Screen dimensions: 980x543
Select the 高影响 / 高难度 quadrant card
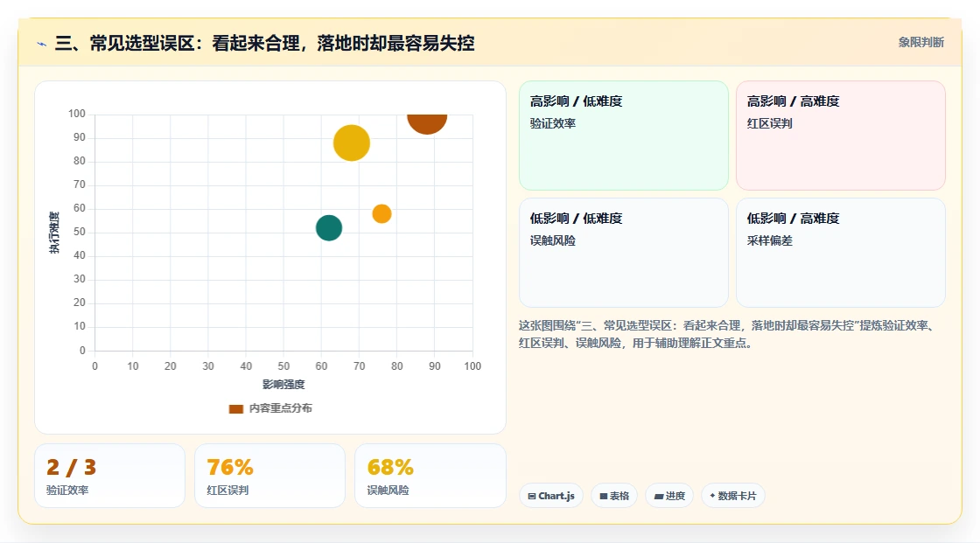coord(841,136)
